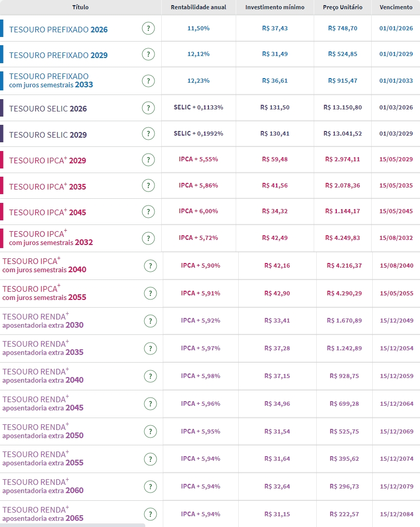
Task: Open help icon next to Tesouro Prefixado 2029
Action: tap(148, 54)
